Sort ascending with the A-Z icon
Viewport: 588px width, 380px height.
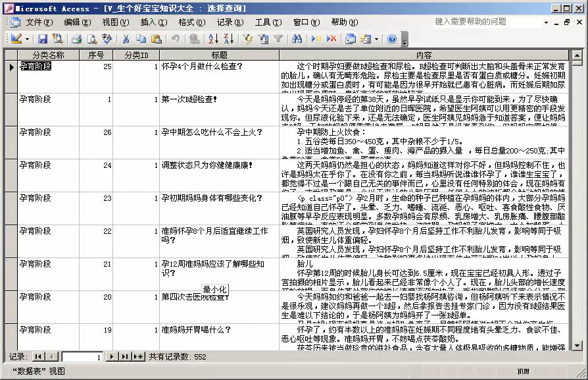[x=213, y=39]
